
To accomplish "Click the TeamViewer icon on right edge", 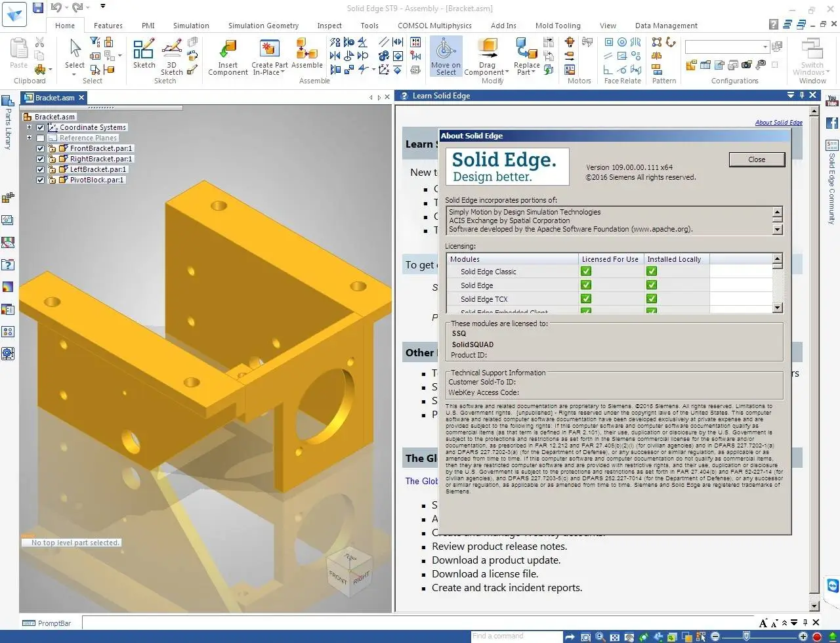I will 833,585.
